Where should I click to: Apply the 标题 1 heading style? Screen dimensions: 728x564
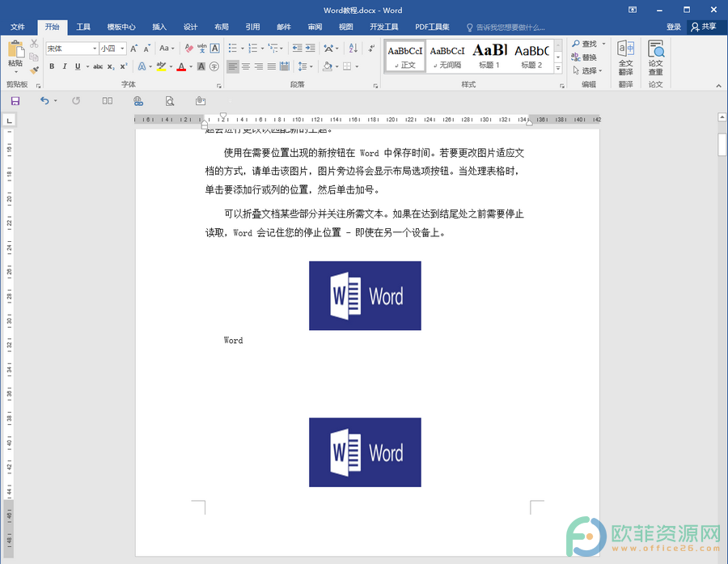coord(489,56)
